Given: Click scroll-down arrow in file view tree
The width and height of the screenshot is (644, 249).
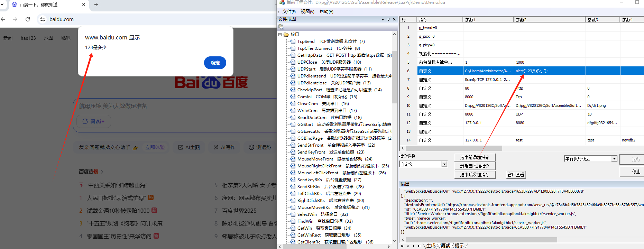Looking at the screenshot, I should [x=394, y=241].
